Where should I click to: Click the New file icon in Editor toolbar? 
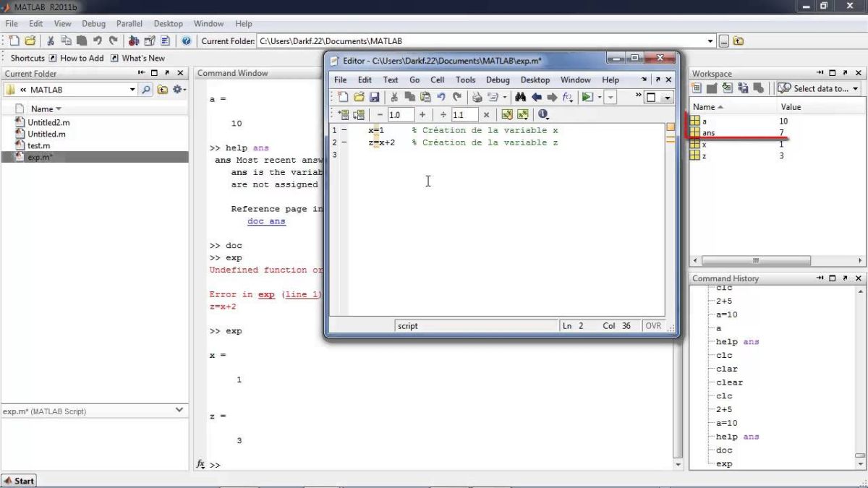[x=343, y=97]
